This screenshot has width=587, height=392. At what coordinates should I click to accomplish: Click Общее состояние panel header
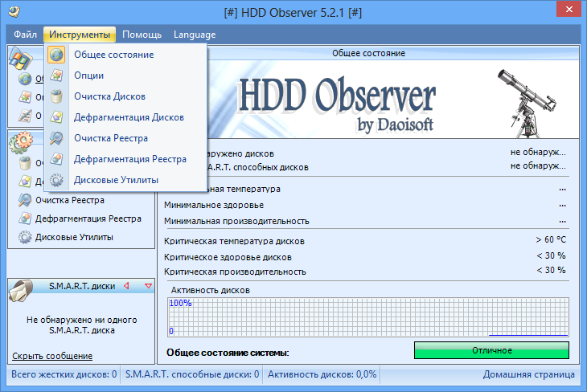coord(369,53)
